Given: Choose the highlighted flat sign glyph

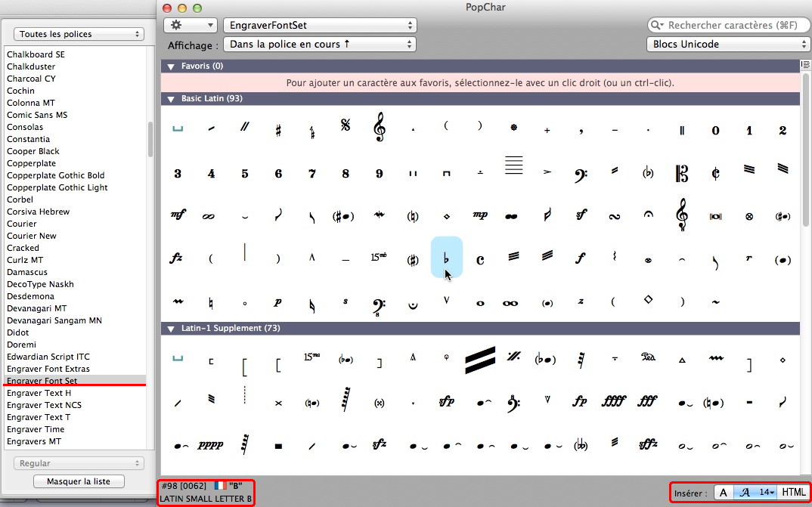Looking at the screenshot, I should pos(447,258).
